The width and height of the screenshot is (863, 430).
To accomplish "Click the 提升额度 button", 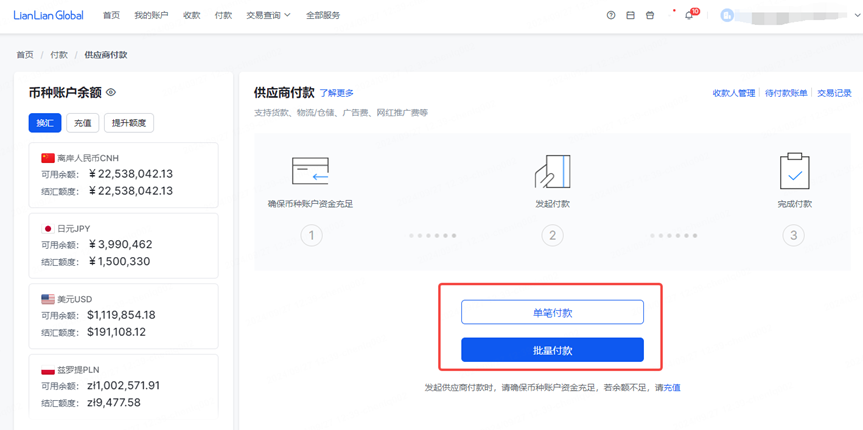I will (x=129, y=123).
